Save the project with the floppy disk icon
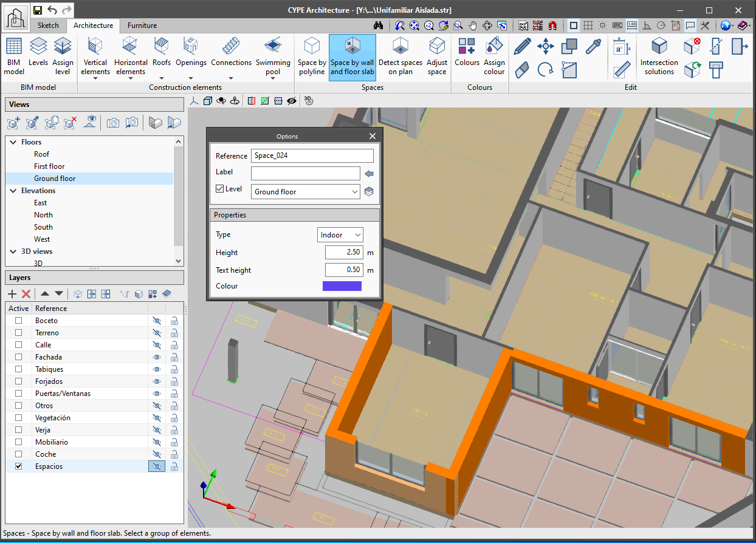Screen dimensions: 756x543 pyautogui.click(x=38, y=10)
